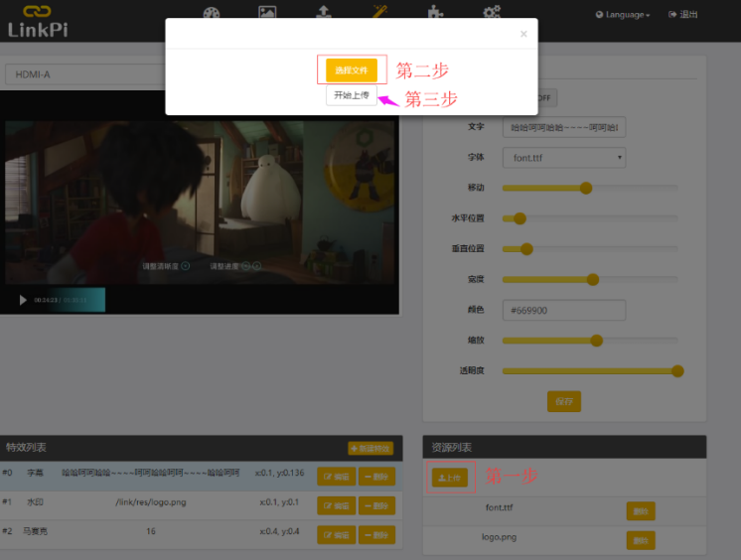
Task: Click the 移动 slider handle
Action: 586,188
